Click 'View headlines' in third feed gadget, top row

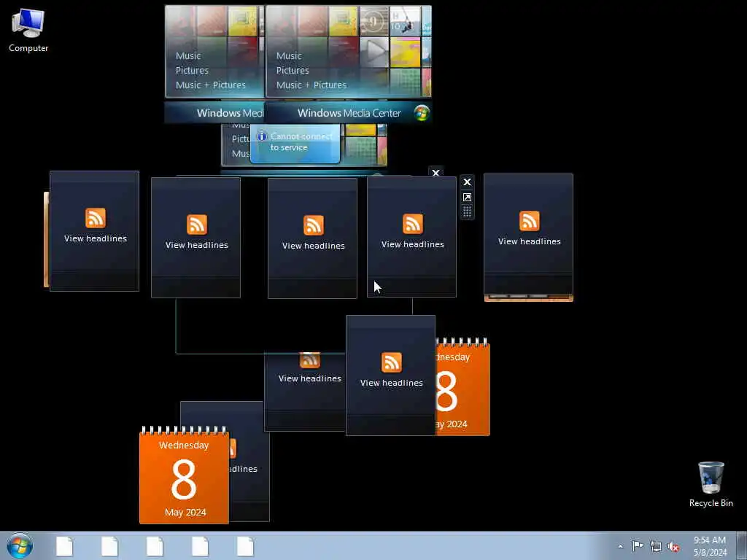click(x=314, y=246)
